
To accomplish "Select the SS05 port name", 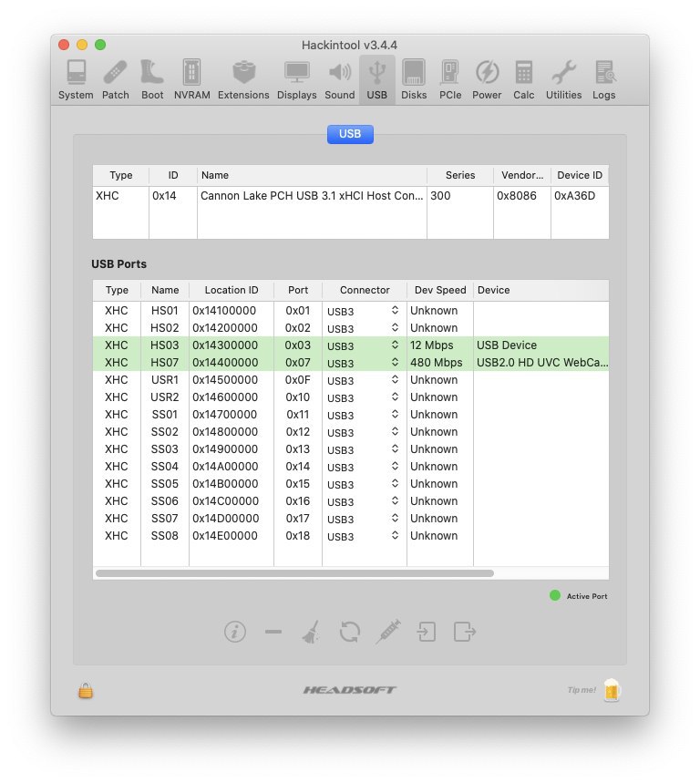I will pos(164,483).
